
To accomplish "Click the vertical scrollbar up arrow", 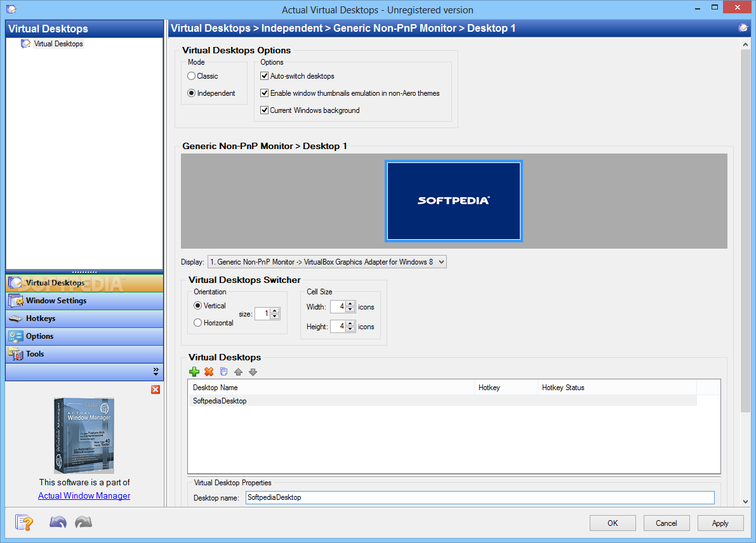I will pyautogui.click(x=745, y=44).
